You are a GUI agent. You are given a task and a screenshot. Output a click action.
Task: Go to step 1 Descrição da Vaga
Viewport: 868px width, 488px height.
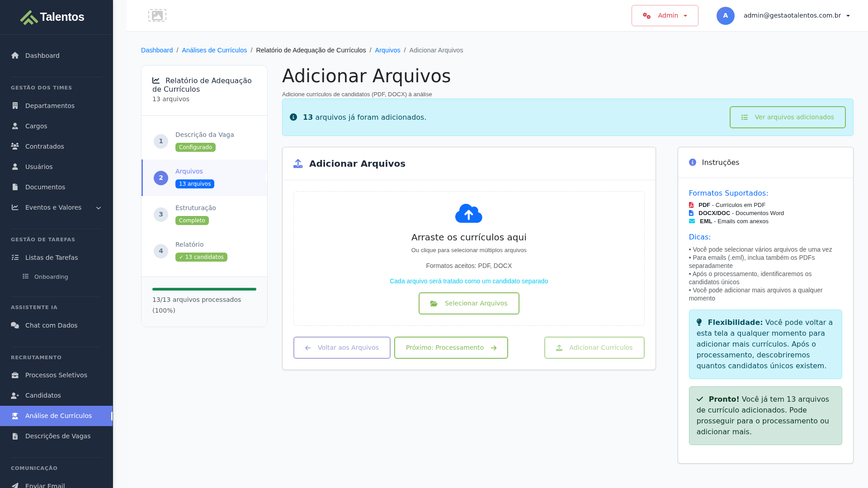coord(204,135)
